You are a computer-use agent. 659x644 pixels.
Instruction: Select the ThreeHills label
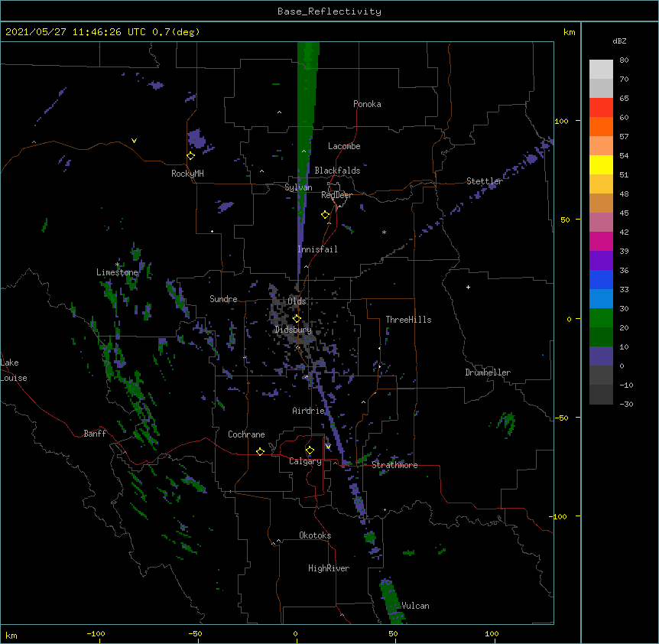pyautogui.click(x=408, y=320)
